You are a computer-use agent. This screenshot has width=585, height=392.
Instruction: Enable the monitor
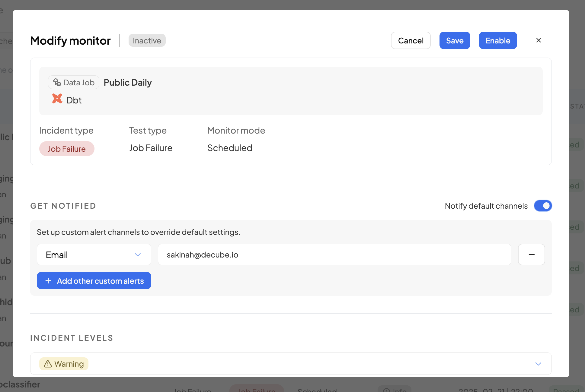[x=497, y=41]
